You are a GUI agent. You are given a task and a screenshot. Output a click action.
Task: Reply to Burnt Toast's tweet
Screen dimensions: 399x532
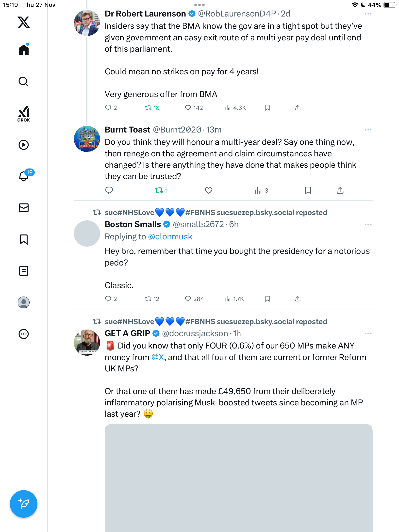click(x=109, y=190)
